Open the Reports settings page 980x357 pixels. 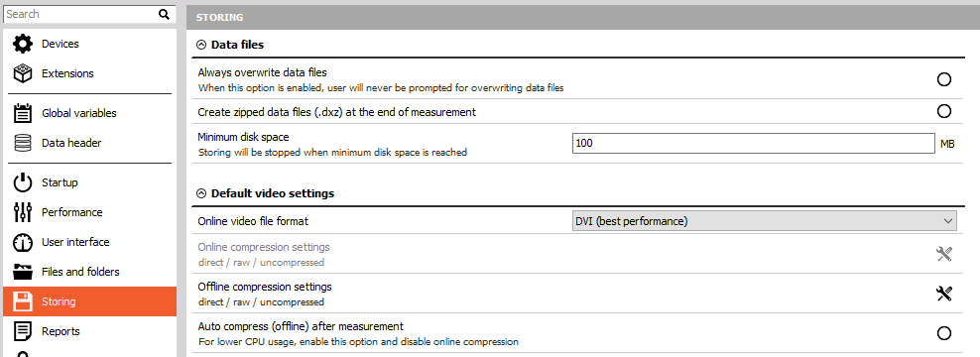tap(89, 331)
